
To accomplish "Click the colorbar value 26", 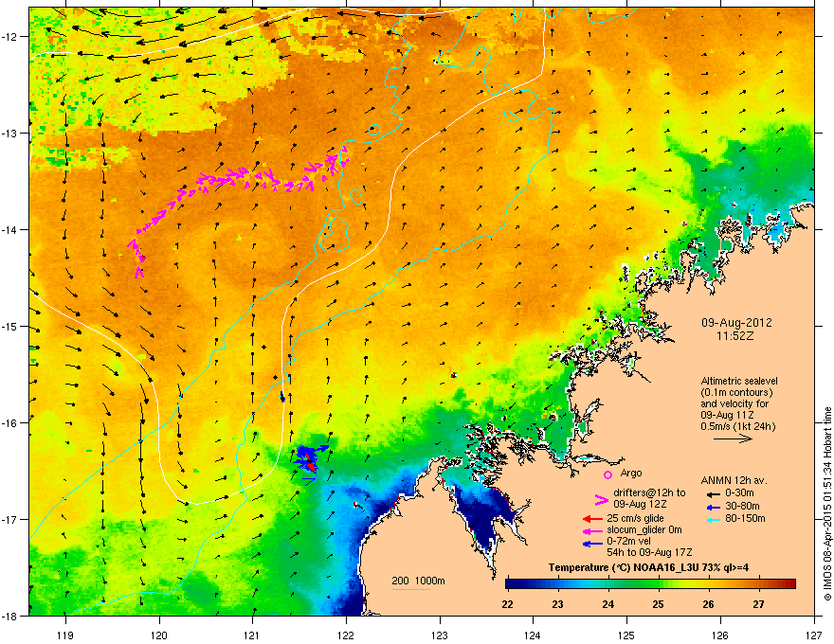I will [x=708, y=604].
